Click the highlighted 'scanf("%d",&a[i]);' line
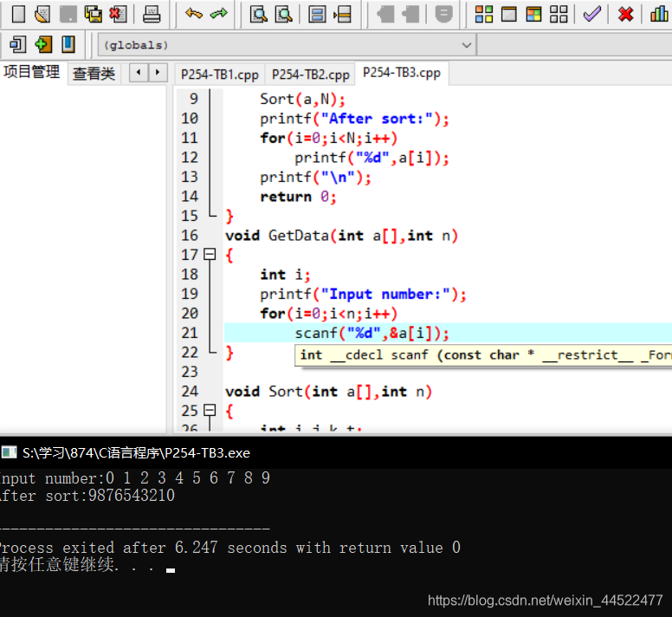This screenshot has width=672, height=617. (372, 333)
